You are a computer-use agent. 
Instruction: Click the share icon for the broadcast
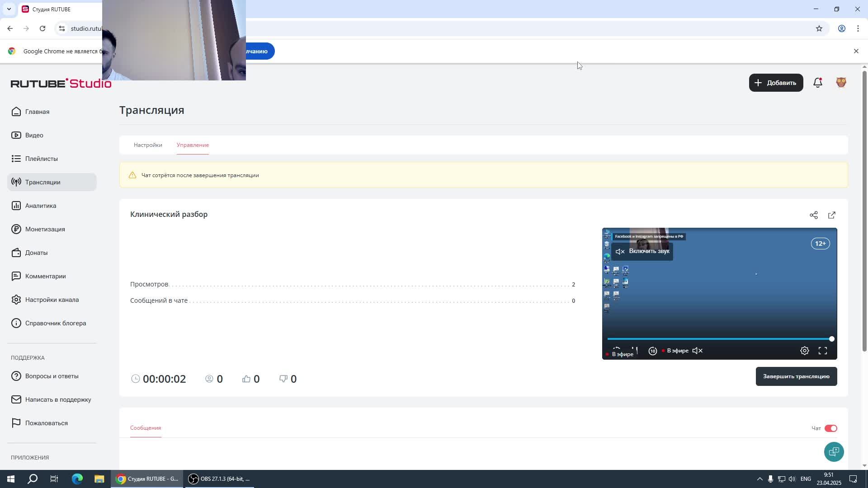tap(814, 215)
